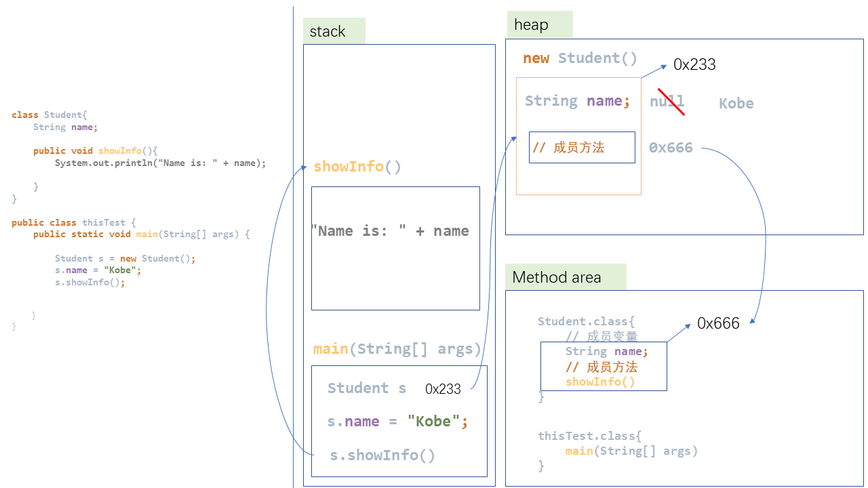Click 'showInfo()' in Method area box

(x=600, y=382)
